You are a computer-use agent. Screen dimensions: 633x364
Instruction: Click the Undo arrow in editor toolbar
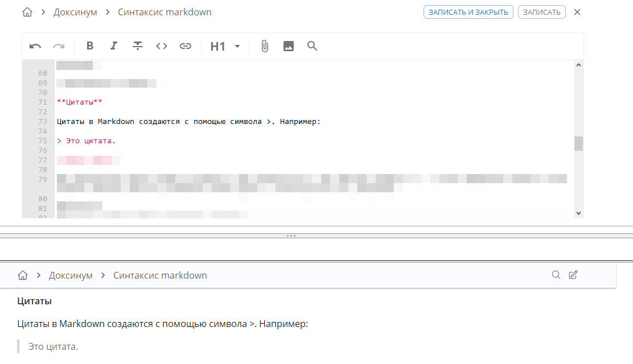pos(35,47)
